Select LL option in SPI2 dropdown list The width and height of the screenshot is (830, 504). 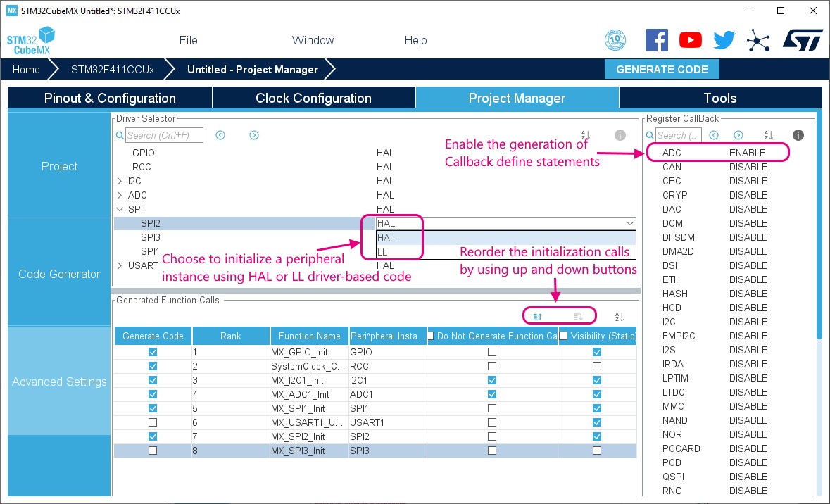(x=505, y=252)
